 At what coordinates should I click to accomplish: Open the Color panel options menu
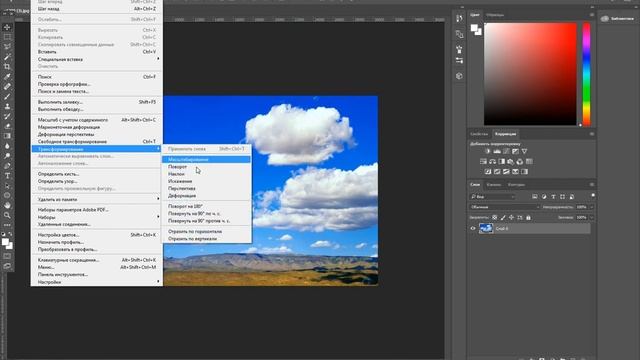(x=592, y=15)
